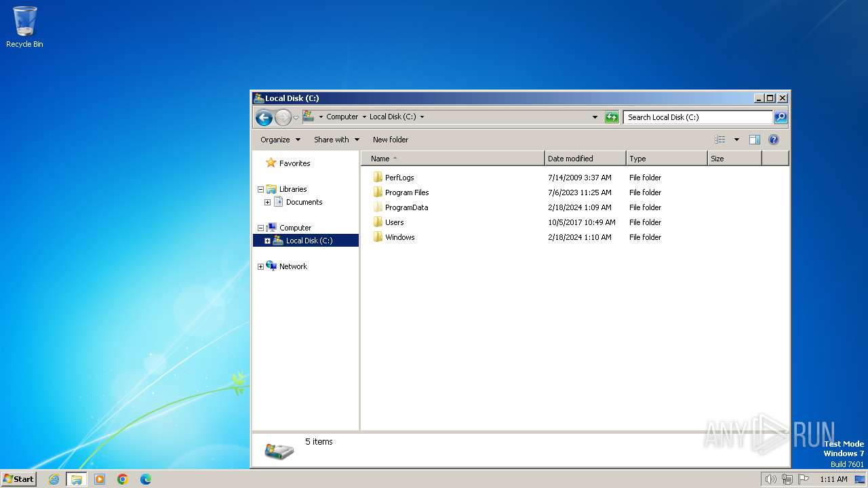The height and width of the screenshot is (488, 868).
Task: Toggle the preview pane
Action: click(x=755, y=140)
